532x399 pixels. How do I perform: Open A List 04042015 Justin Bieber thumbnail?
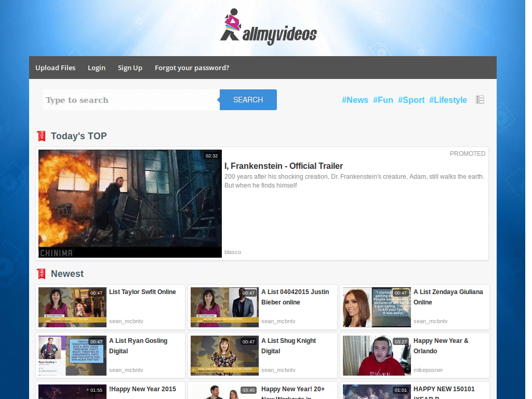pos(224,308)
